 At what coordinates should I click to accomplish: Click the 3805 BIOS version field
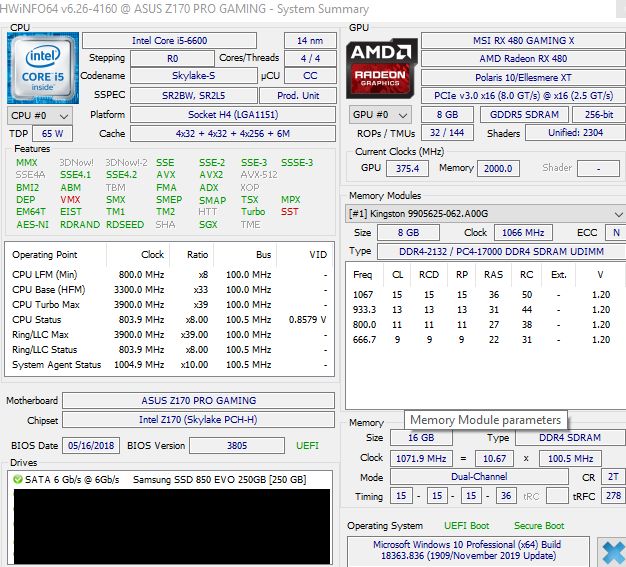coord(237,446)
